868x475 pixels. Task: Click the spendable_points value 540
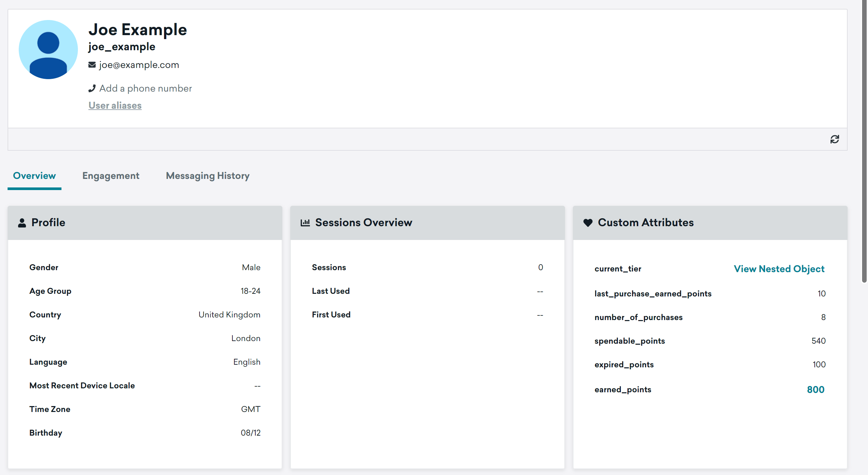tap(818, 341)
